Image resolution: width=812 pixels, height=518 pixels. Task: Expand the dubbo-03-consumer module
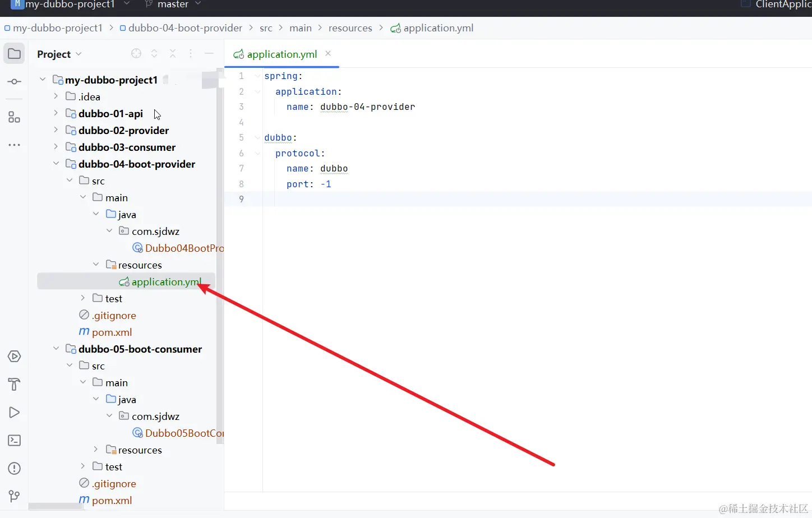(56, 147)
